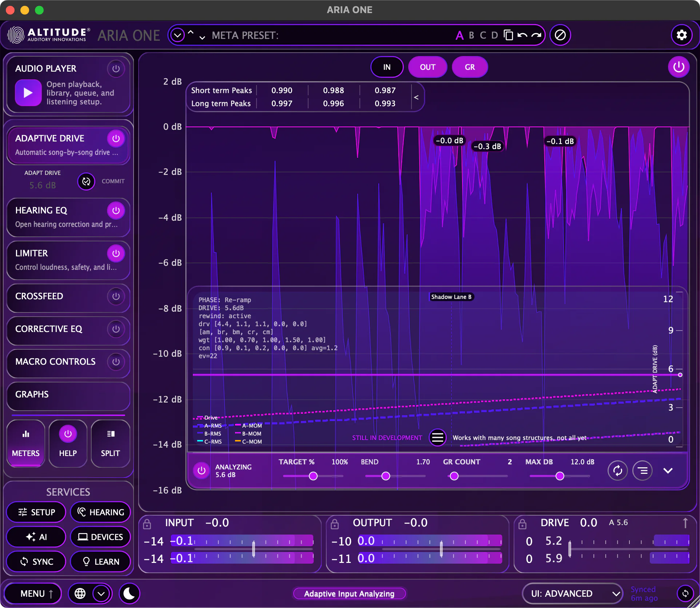Viewport: 700px width, 608px height.
Task: Play audio in the Audio Player
Action: click(x=28, y=93)
